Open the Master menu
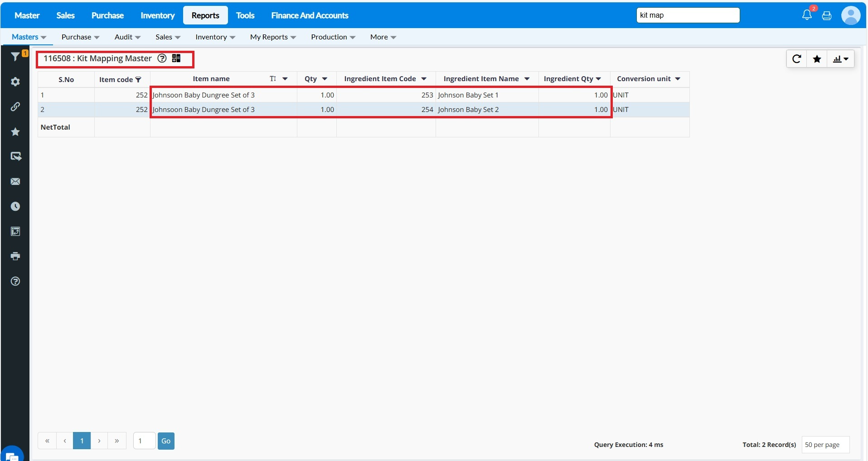868x461 pixels. click(27, 15)
